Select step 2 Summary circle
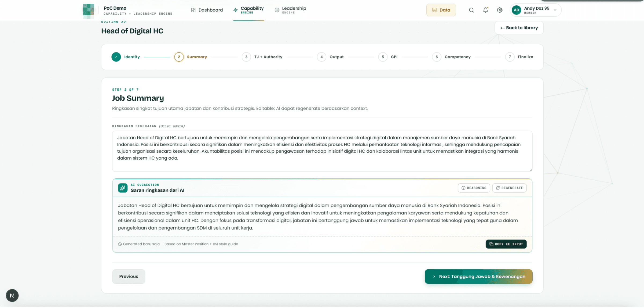Viewport: 644px width, 308px height. click(179, 57)
